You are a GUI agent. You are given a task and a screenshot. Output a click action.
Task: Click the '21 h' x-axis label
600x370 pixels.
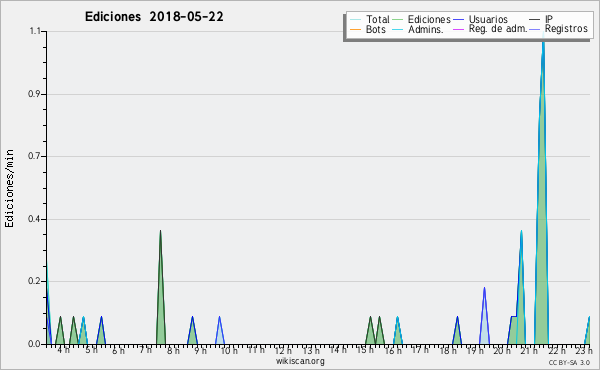[x=530, y=350]
